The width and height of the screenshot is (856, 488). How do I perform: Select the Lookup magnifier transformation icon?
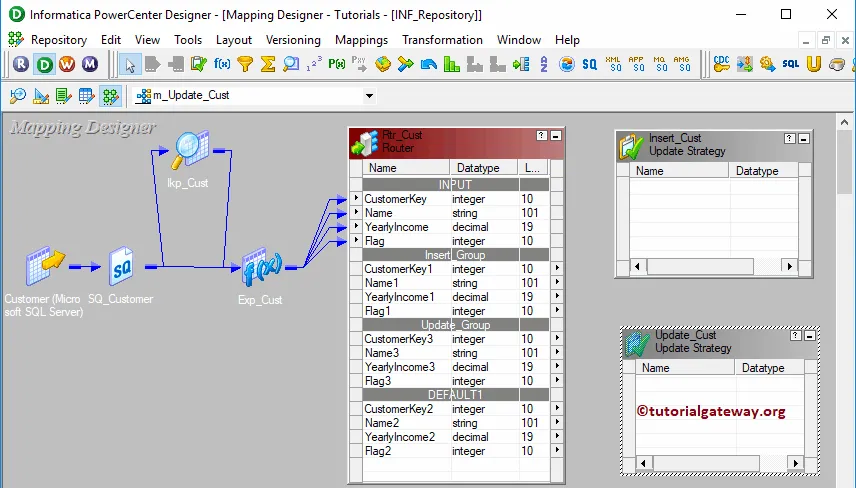[x=291, y=64]
